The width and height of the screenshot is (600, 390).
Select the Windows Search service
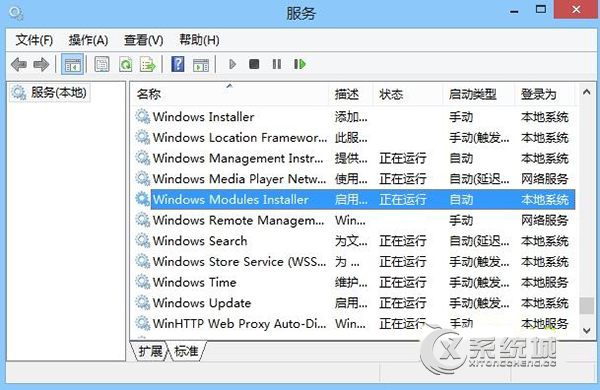(354, 241)
